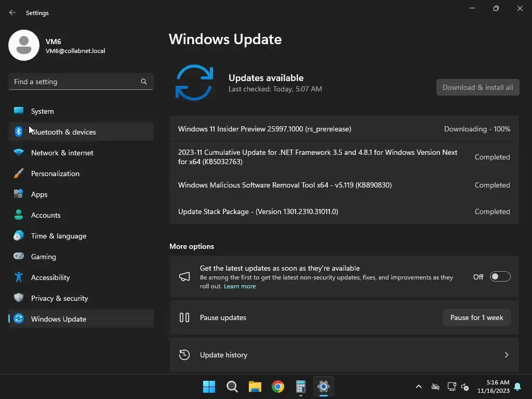This screenshot has width=532, height=399.
Task: Click the System monitor icon in sidebar
Action: 19,111
